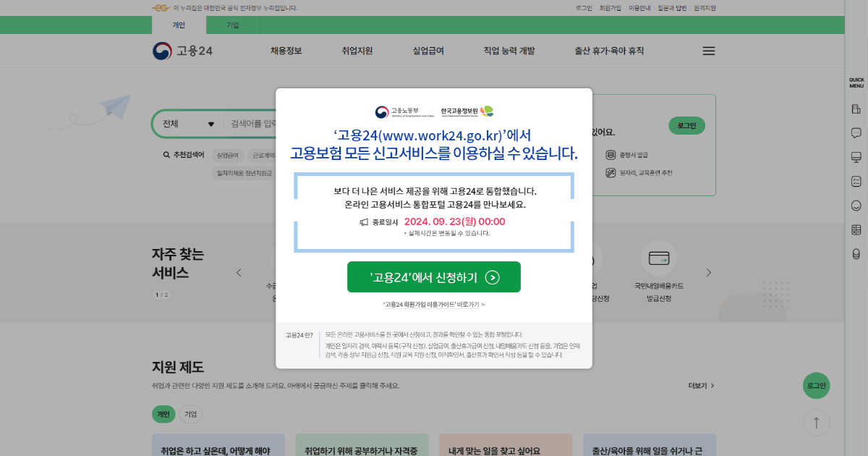Open the calculator icon in Quick Menu

coord(856,229)
